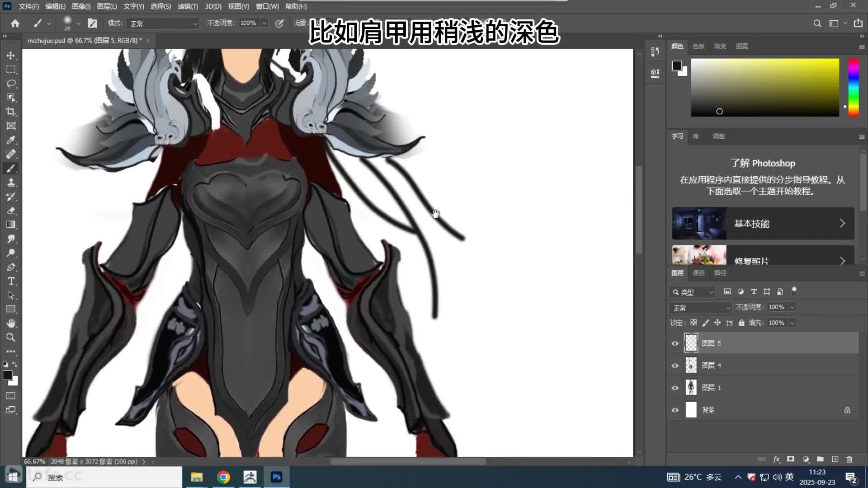868x488 pixels.
Task: Open the layer filter 类型 dropdown
Action: [x=692, y=292]
